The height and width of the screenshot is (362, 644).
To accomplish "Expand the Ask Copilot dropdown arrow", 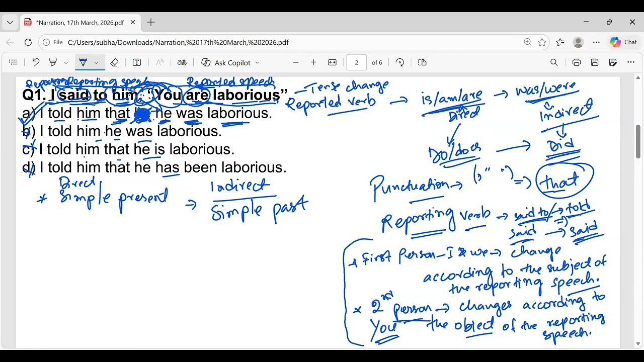I will (257, 63).
